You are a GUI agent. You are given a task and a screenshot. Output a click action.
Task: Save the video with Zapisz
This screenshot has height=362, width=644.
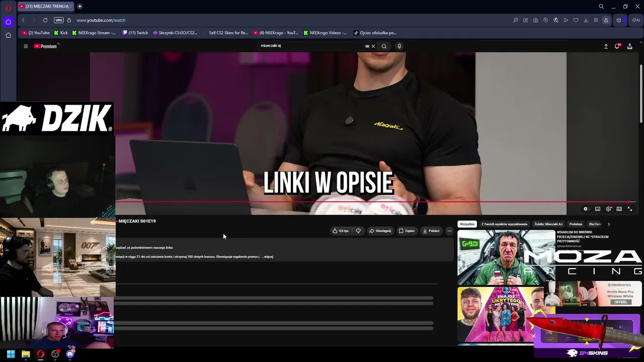(x=407, y=231)
